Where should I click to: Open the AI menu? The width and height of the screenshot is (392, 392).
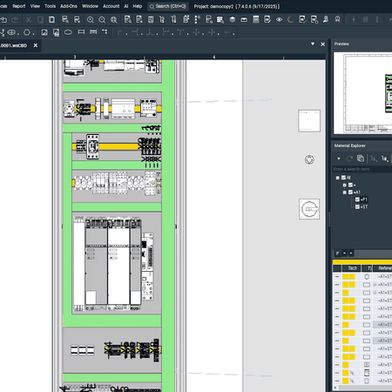126,6
